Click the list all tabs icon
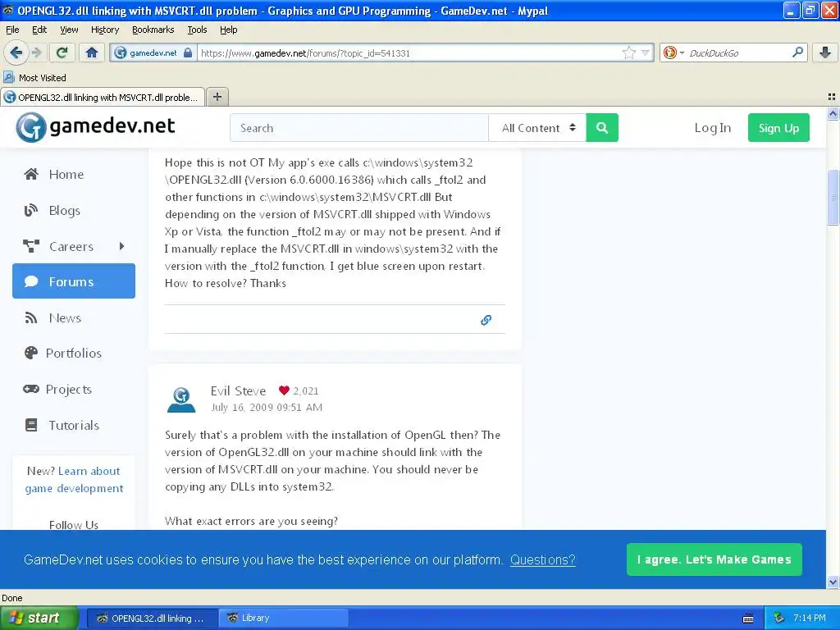This screenshot has width=840, height=630. 832,97
